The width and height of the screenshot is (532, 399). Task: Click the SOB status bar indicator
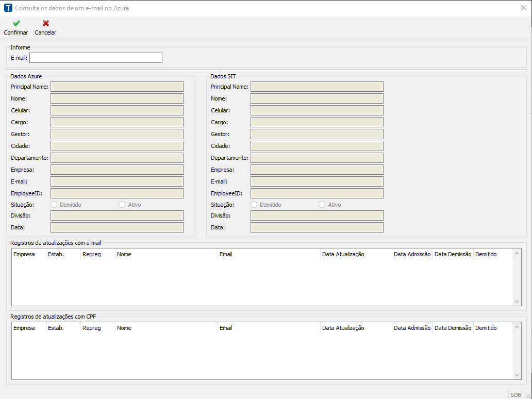pos(515,395)
